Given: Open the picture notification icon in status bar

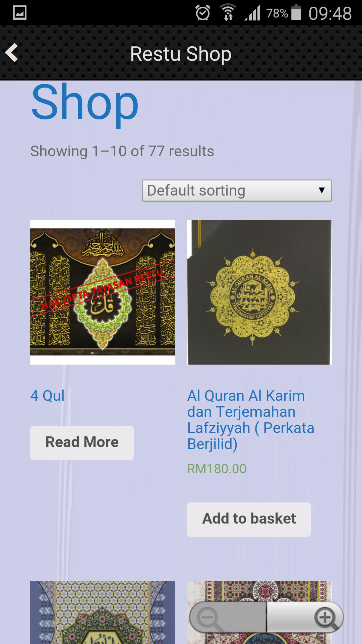Looking at the screenshot, I should click(19, 13).
